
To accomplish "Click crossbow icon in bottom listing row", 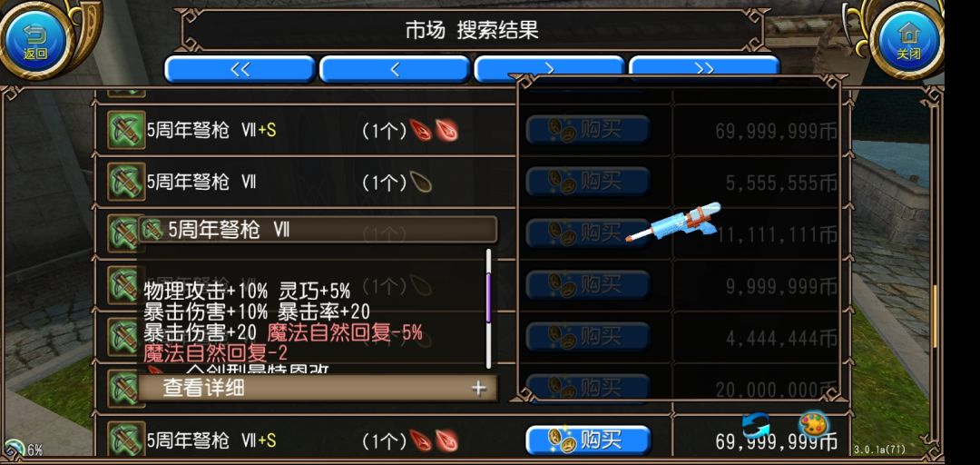I will (x=126, y=440).
